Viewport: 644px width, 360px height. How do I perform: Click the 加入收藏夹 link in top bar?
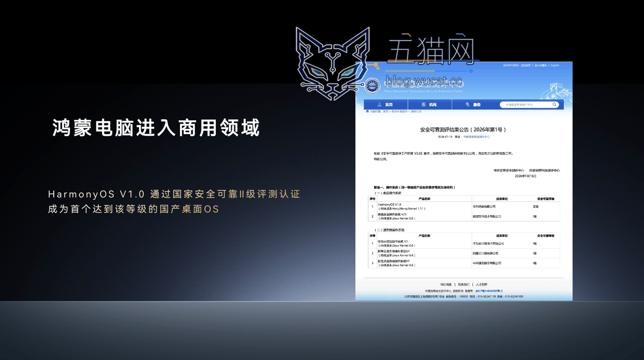[540, 66]
